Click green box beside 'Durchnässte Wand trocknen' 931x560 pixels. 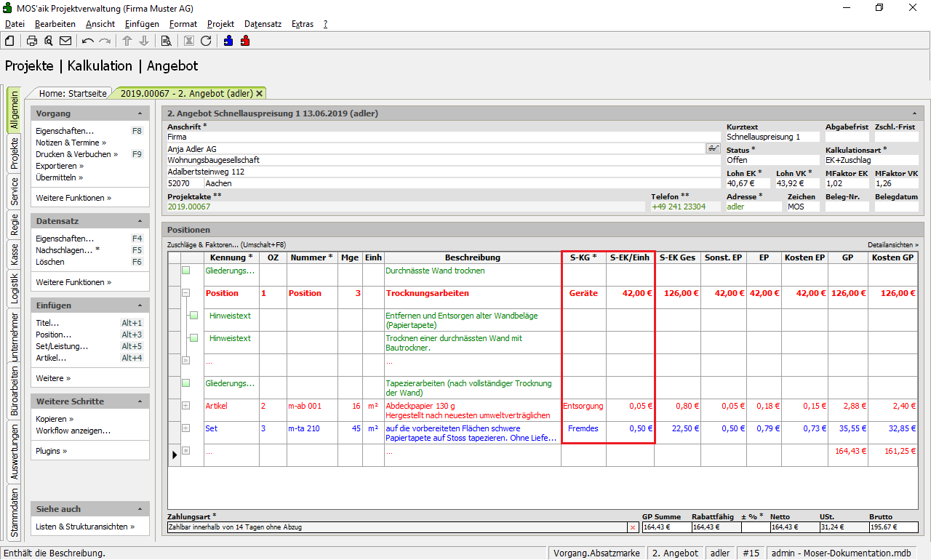[x=186, y=271]
